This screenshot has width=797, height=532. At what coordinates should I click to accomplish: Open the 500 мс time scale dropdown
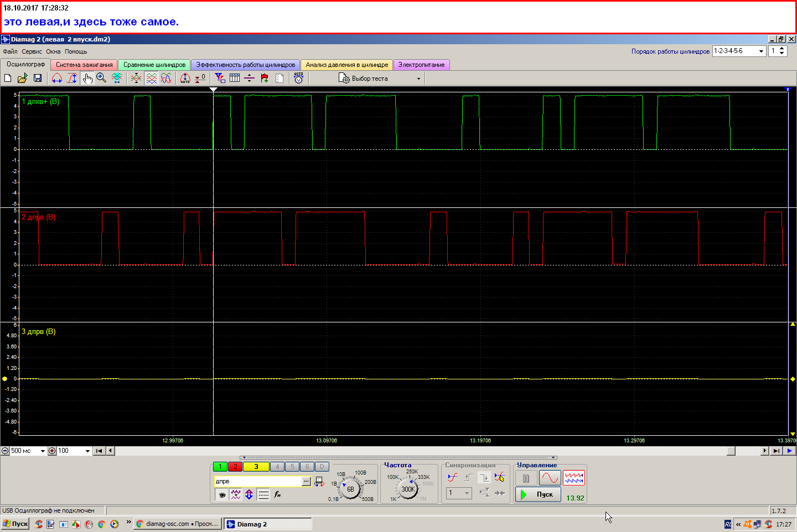click(x=43, y=451)
